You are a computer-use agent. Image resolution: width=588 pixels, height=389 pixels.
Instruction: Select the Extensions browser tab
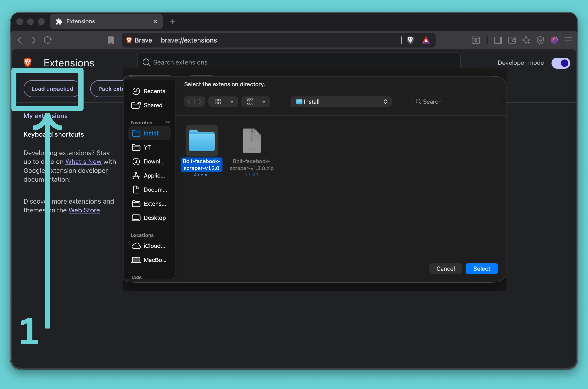pos(106,21)
